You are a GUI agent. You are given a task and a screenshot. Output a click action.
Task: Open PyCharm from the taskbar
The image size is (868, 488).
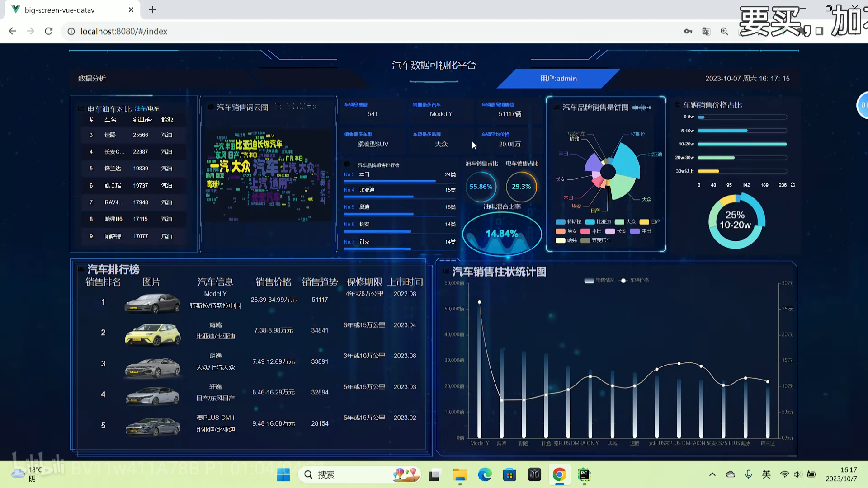click(584, 474)
